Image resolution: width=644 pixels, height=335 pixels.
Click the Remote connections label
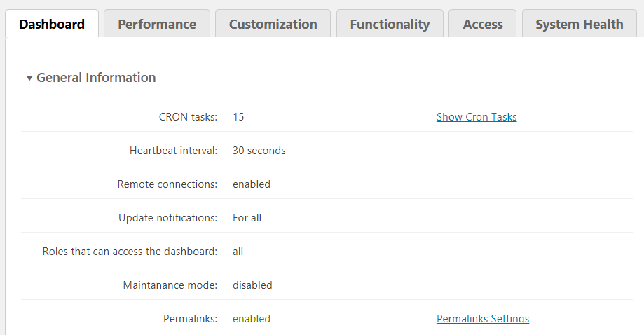(167, 184)
